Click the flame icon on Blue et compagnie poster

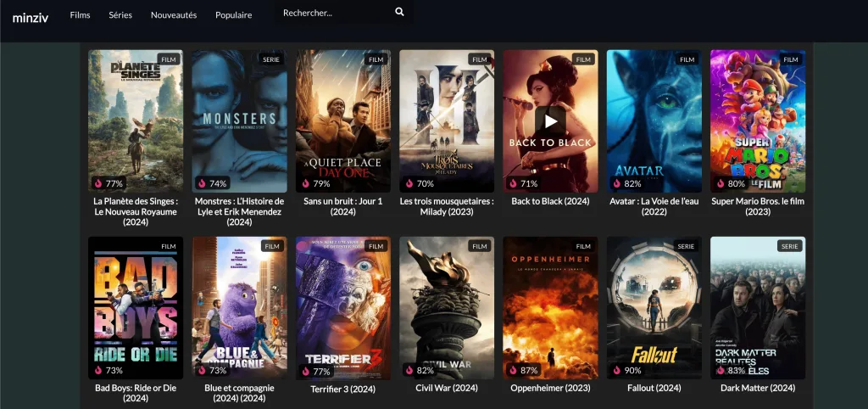tap(202, 370)
